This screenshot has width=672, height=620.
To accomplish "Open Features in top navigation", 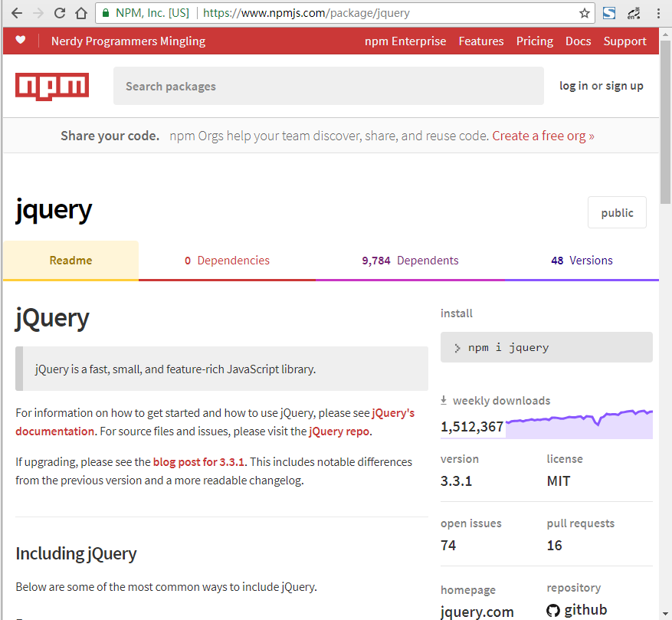I will click(x=481, y=41).
